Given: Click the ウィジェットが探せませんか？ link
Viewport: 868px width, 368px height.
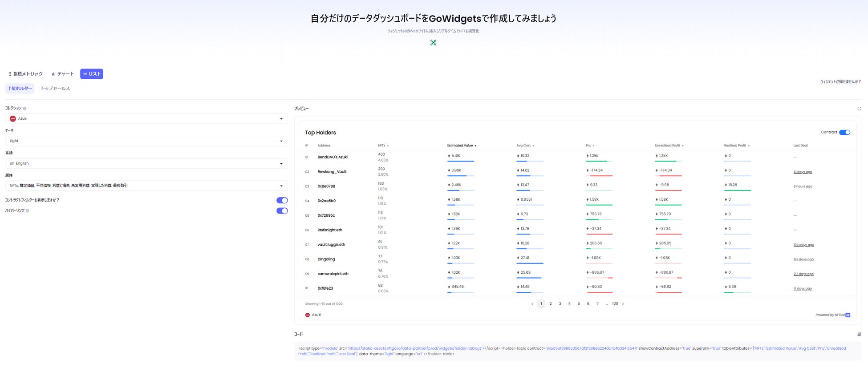Looking at the screenshot, I should (840, 82).
